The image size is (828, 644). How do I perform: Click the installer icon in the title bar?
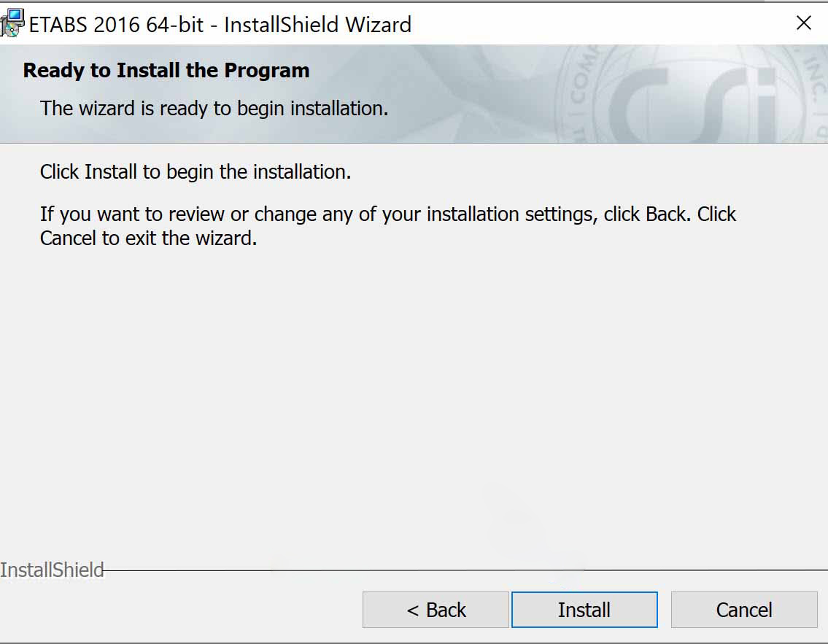[12, 23]
